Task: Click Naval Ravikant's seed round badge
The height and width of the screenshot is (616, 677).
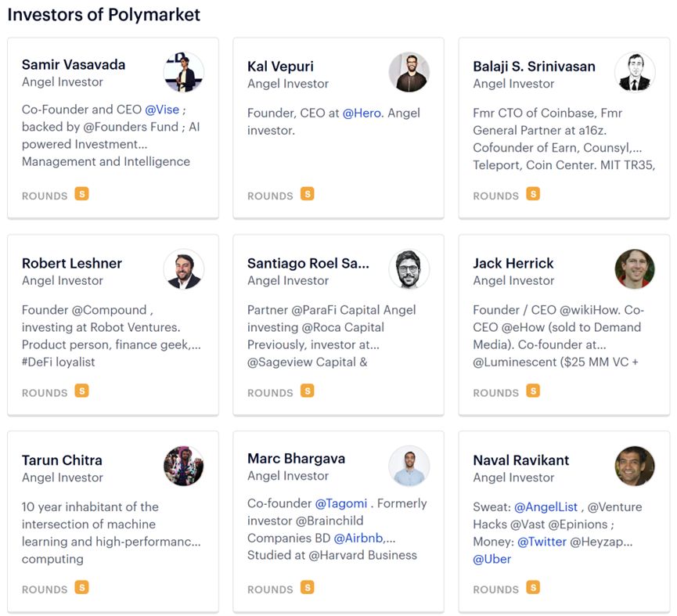Action: (x=533, y=588)
